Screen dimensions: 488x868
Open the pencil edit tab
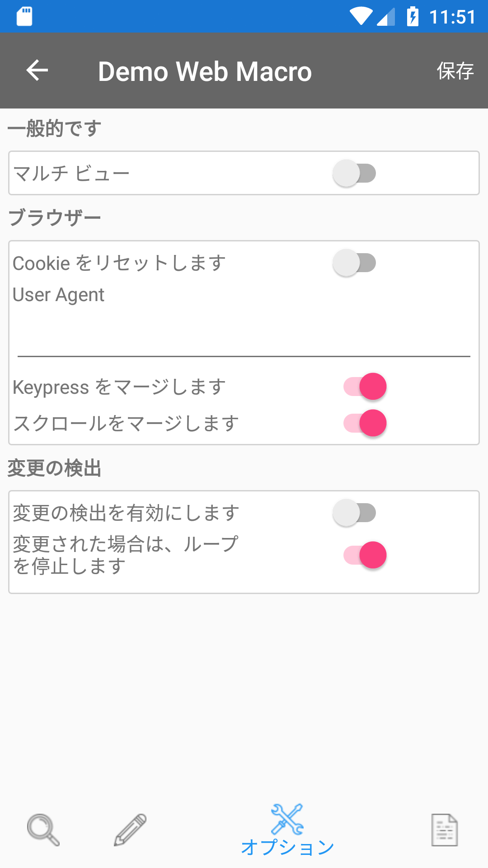point(130,830)
